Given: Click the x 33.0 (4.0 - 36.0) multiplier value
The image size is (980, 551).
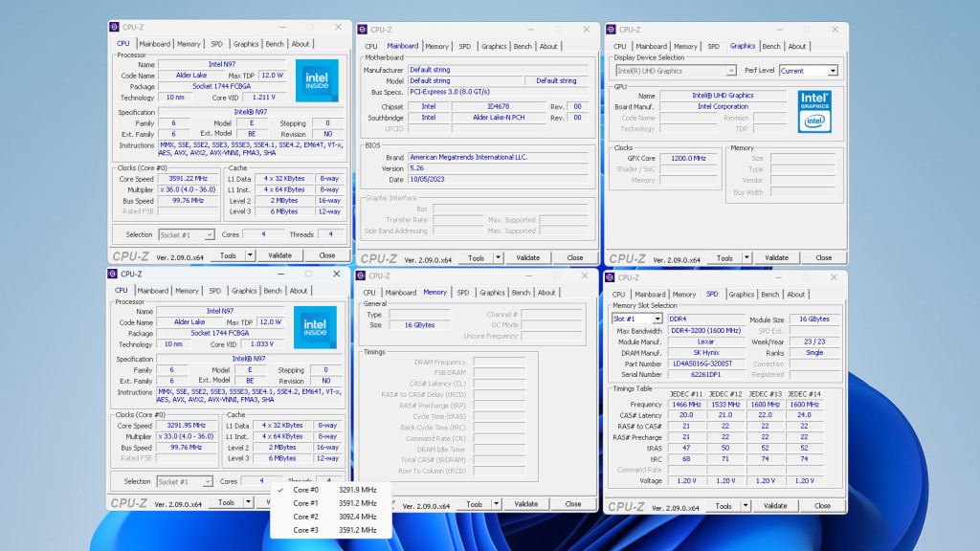Looking at the screenshot, I should (x=186, y=436).
